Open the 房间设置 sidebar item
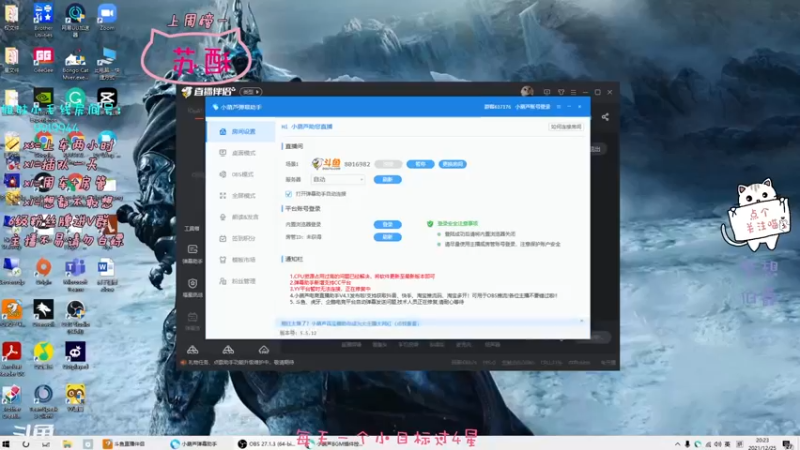Viewport: 800px width, 450px height. coord(240,132)
